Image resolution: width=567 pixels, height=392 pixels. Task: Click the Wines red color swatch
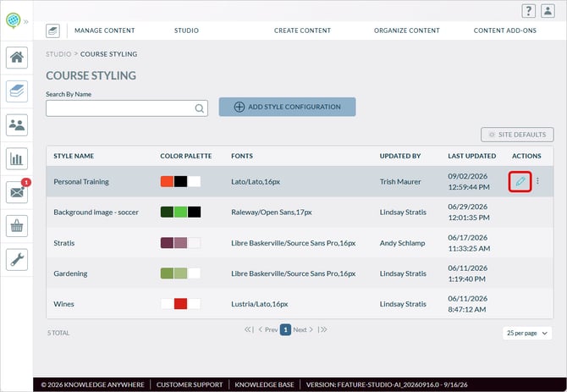tap(180, 304)
